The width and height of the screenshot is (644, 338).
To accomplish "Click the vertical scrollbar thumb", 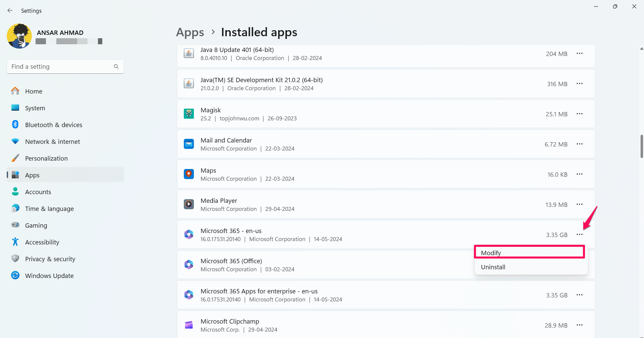I will pos(641,146).
